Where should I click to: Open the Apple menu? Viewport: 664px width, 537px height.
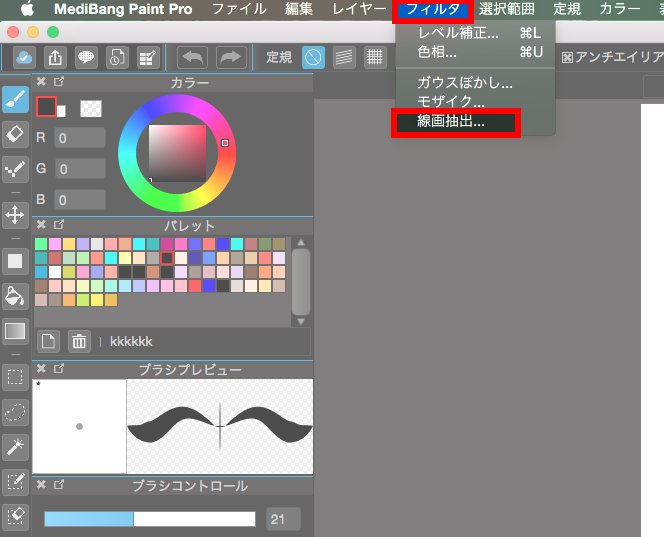[x=27, y=9]
